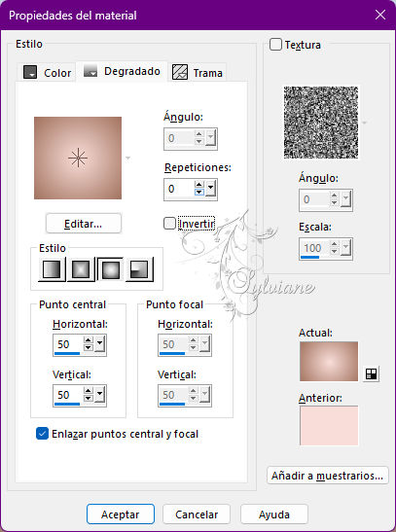Uncheck Enlazar puntos central y focal
This screenshot has width=396, height=532.
[x=42, y=434]
